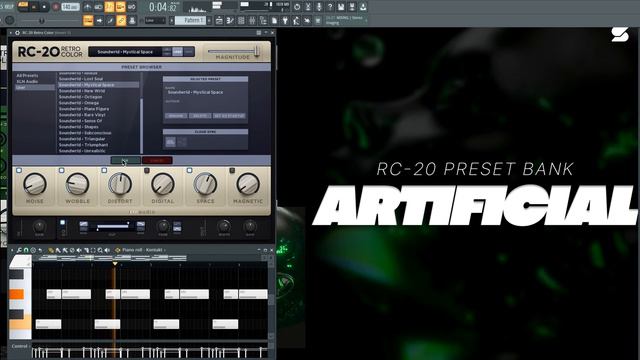Toggle the Distort module on/off checkbox
Image resolution: width=640 pixels, height=360 pixels.
(x=104, y=170)
